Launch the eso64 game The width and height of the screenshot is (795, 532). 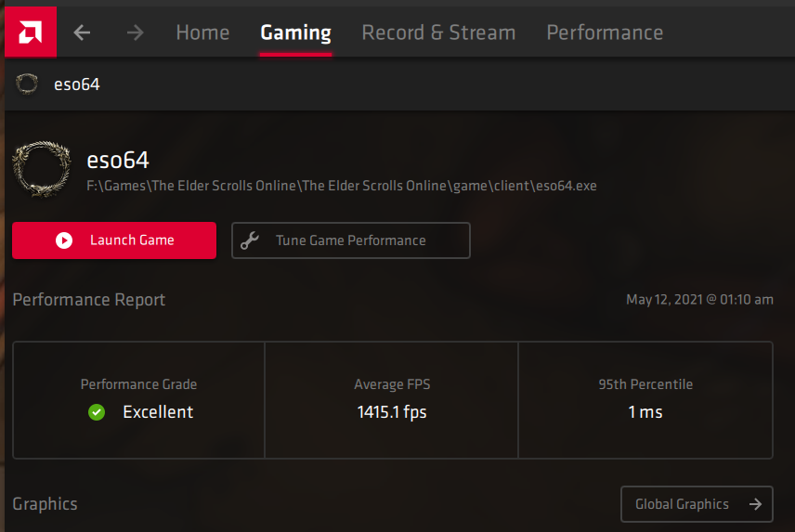click(x=114, y=240)
